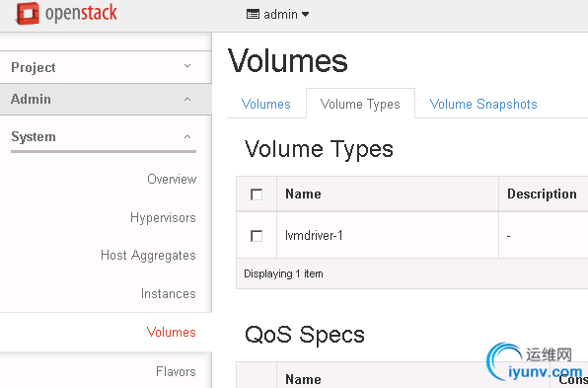Viewport: 588px width, 388px height.
Task: Collapse the Admin sidebar section
Action: point(106,99)
